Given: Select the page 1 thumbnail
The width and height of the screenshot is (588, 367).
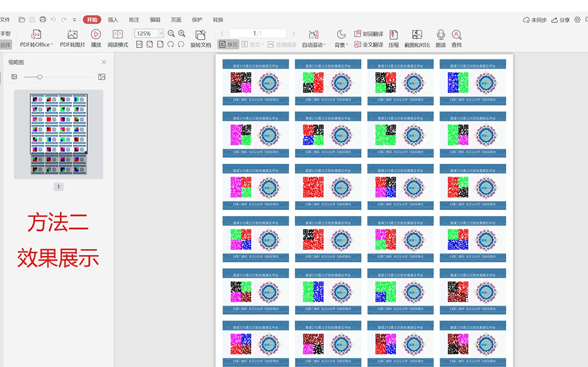Looking at the screenshot, I should click(x=58, y=134).
